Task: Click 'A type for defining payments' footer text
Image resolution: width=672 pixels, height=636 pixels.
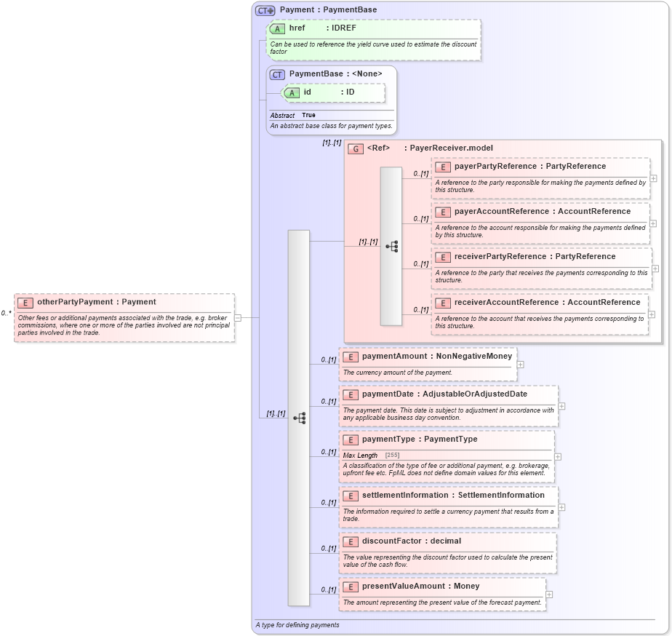Action: [x=297, y=625]
